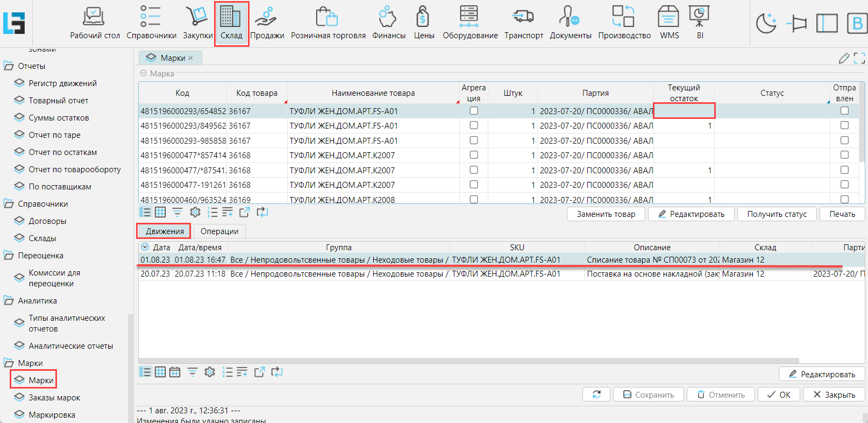Switch to the Операции tab
868x423 pixels.
(x=219, y=231)
